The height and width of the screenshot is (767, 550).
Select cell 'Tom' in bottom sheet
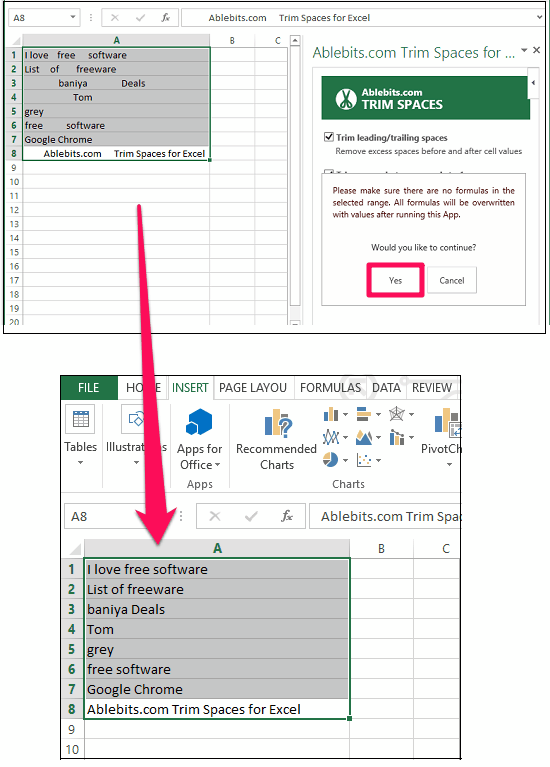(x=217, y=630)
